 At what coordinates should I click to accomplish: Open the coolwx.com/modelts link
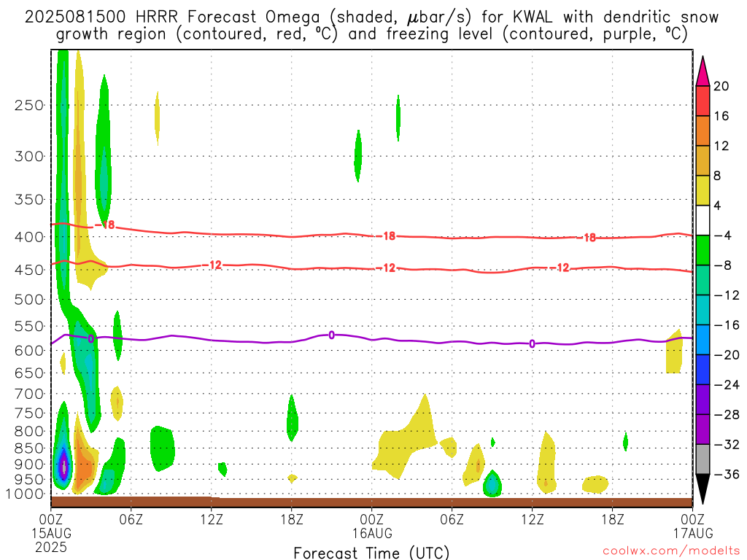tap(671, 551)
